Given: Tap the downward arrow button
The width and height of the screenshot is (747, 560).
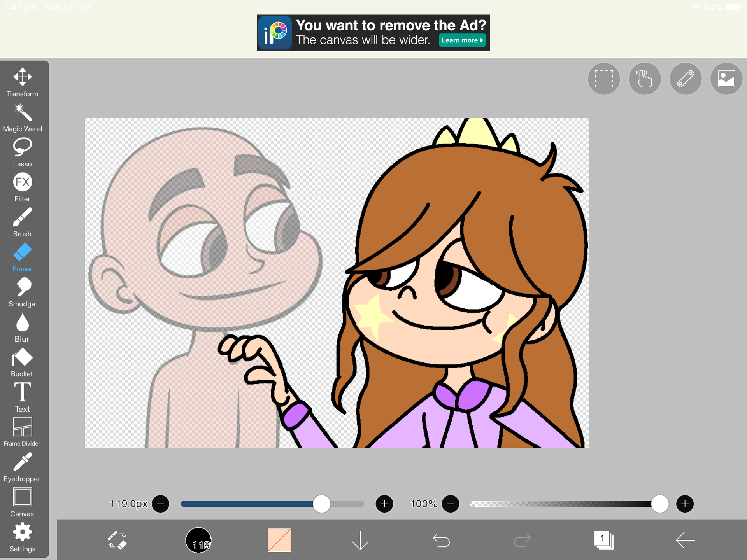Looking at the screenshot, I should coord(360,540).
